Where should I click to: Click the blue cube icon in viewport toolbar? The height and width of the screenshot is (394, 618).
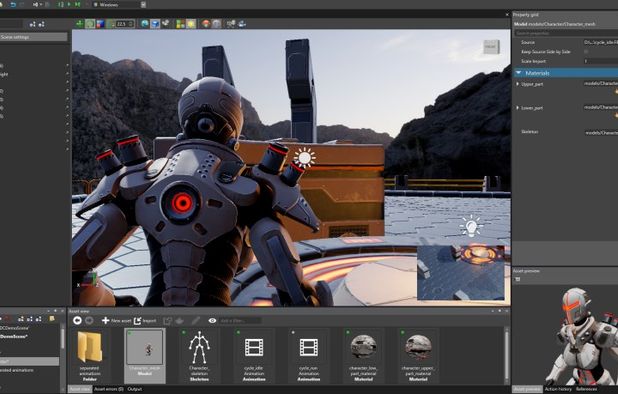(x=155, y=24)
